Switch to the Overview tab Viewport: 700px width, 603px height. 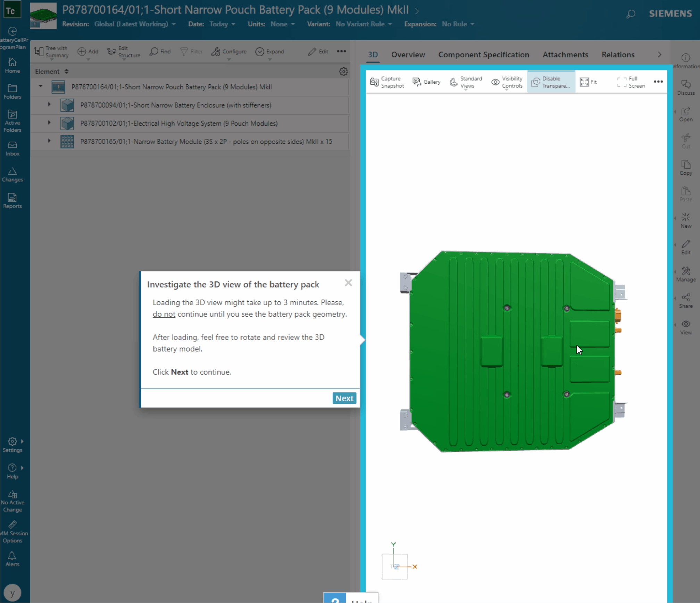408,55
